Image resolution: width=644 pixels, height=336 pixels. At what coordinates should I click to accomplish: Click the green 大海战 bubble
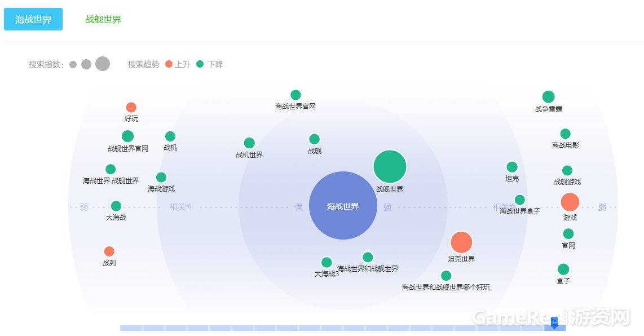[x=116, y=206]
